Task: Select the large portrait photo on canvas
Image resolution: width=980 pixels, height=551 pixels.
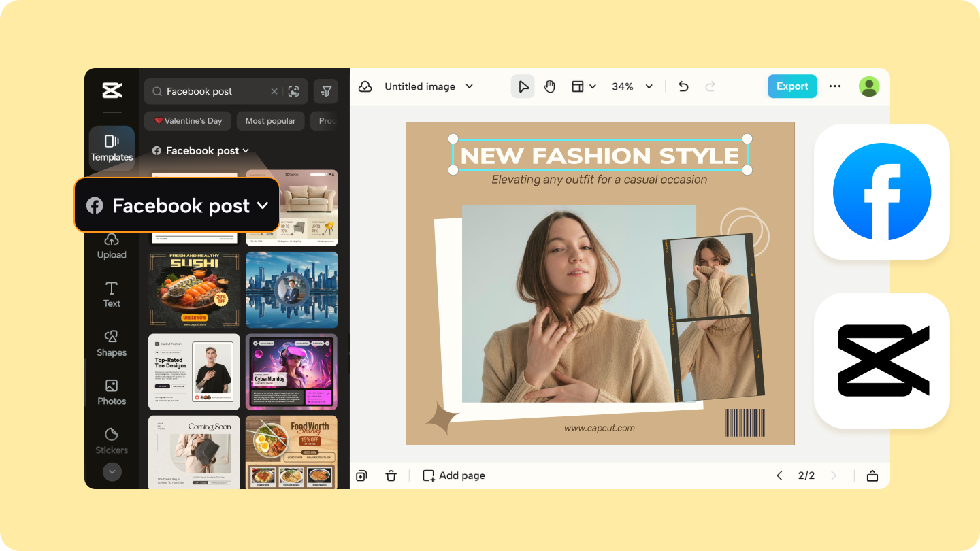Action: tap(578, 303)
